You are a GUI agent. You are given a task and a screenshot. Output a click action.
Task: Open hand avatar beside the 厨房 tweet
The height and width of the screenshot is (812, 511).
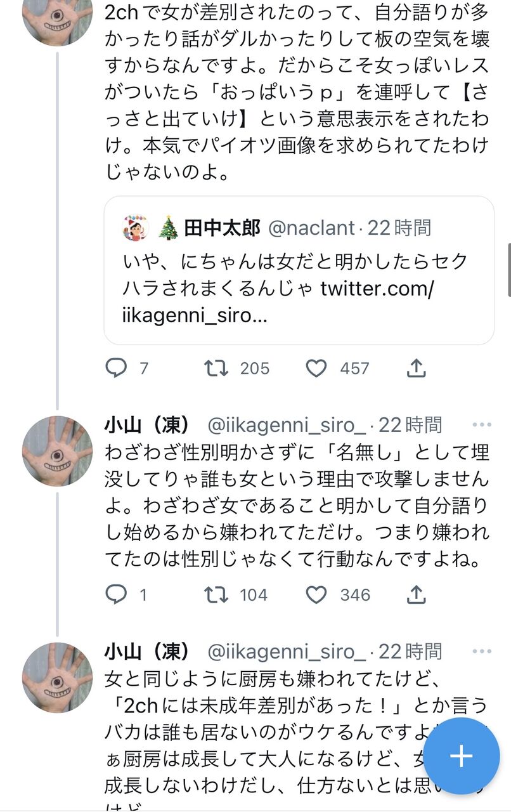pos(57,678)
